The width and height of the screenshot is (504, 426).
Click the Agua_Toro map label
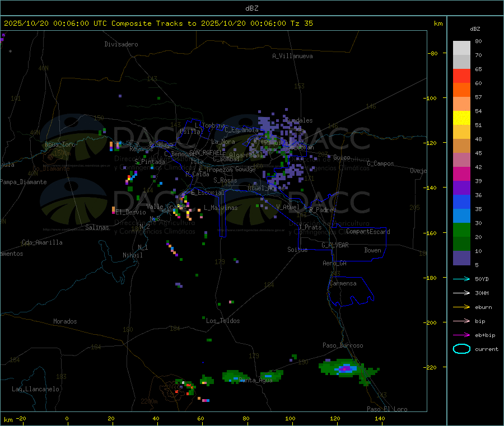(x=60, y=144)
